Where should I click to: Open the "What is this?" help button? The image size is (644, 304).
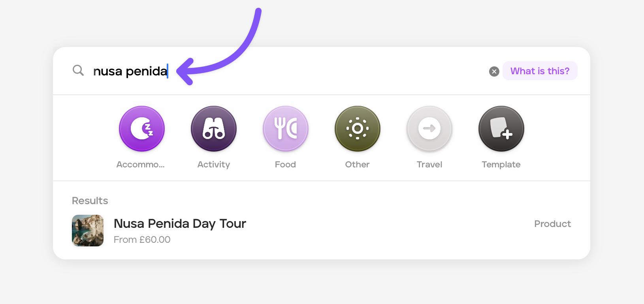(x=540, y=71)
